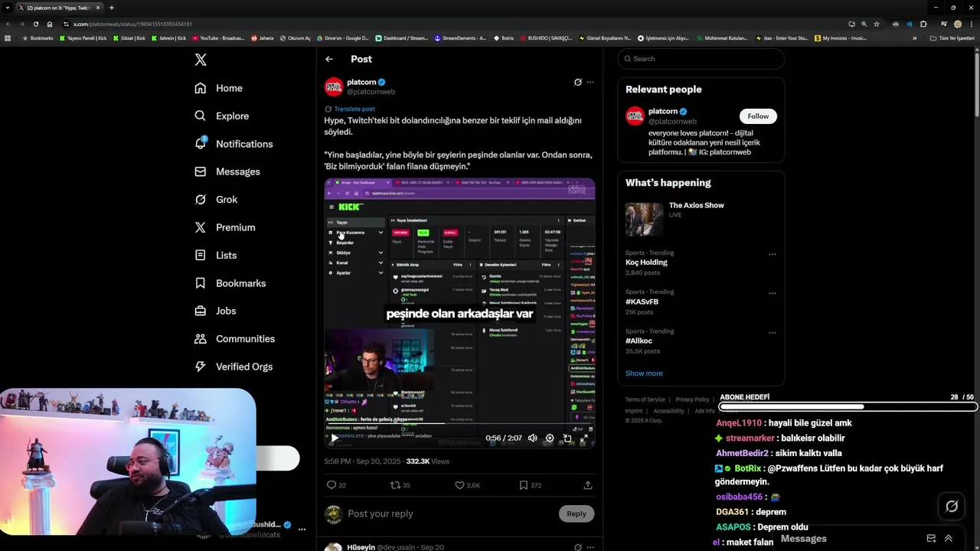980x551 pixels.
Task: Open the Privacy Policy link
Action: pyautogui.click(x=692, y=399)
